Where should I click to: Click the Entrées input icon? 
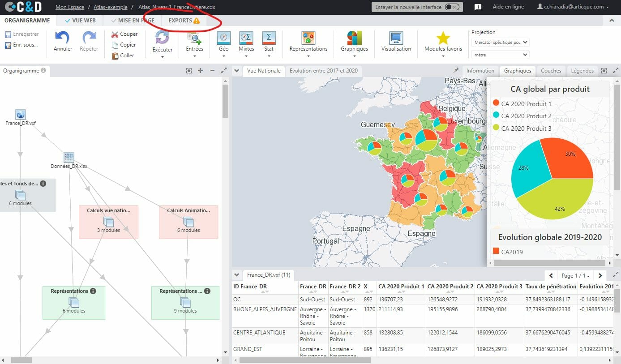pos(194,38)
